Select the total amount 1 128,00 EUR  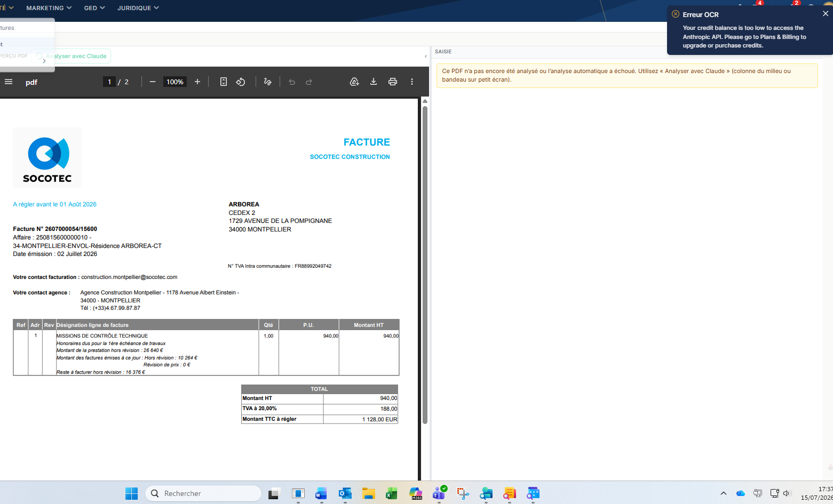click(x=380, y=419)
